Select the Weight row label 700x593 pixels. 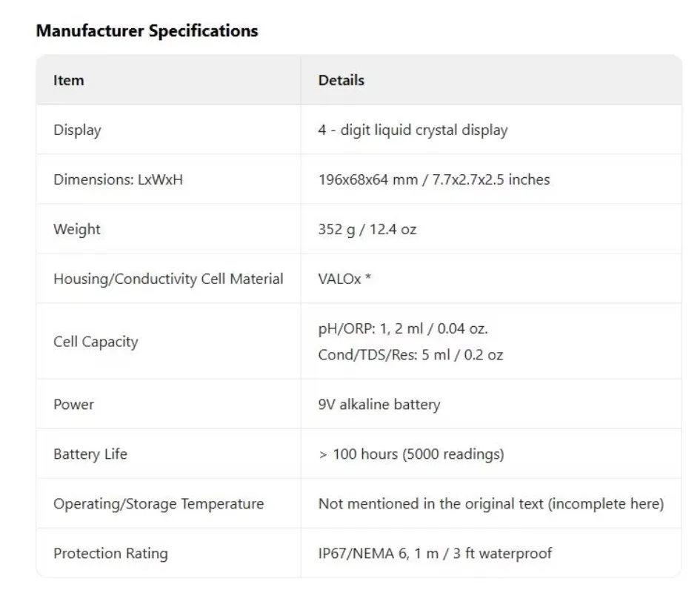pos(77,229)
